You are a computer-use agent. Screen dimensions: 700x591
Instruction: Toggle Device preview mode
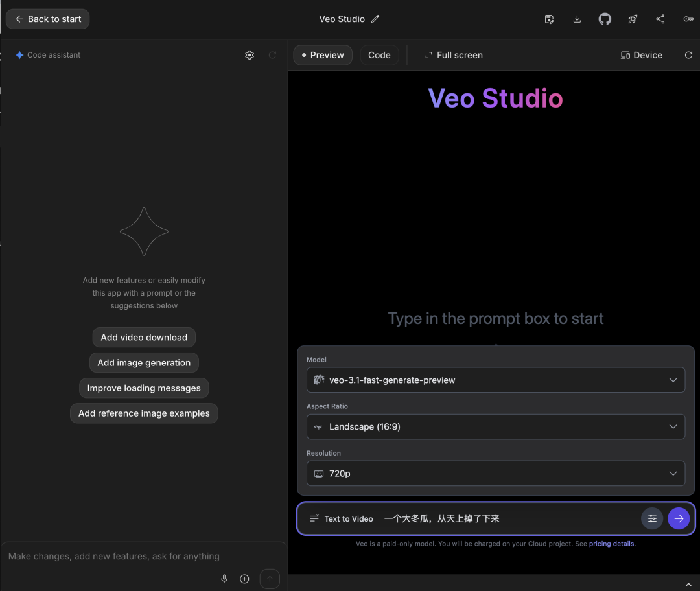[641, 55]
